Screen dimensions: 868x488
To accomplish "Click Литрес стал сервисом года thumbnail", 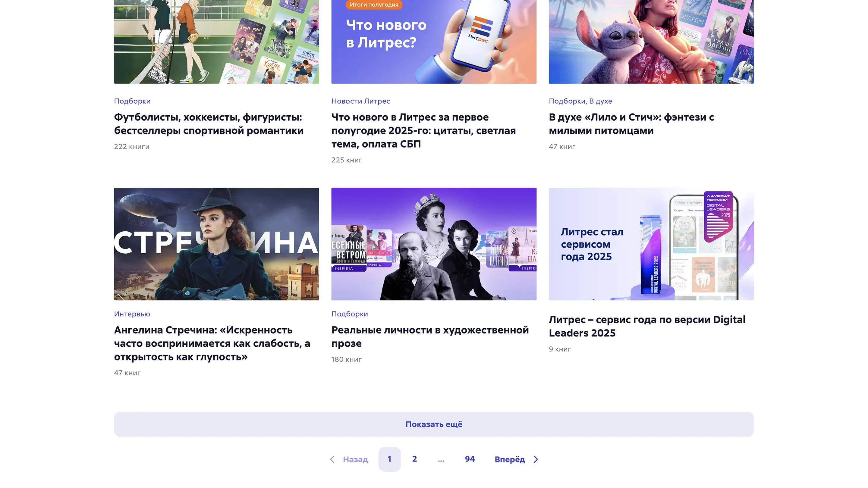I will (x=651, y=244).
